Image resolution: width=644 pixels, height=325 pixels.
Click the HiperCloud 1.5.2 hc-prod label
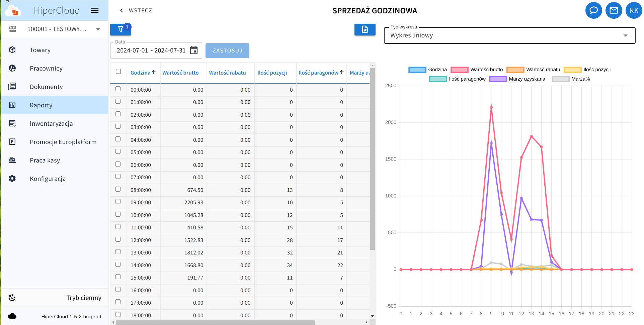pos(71,316)
